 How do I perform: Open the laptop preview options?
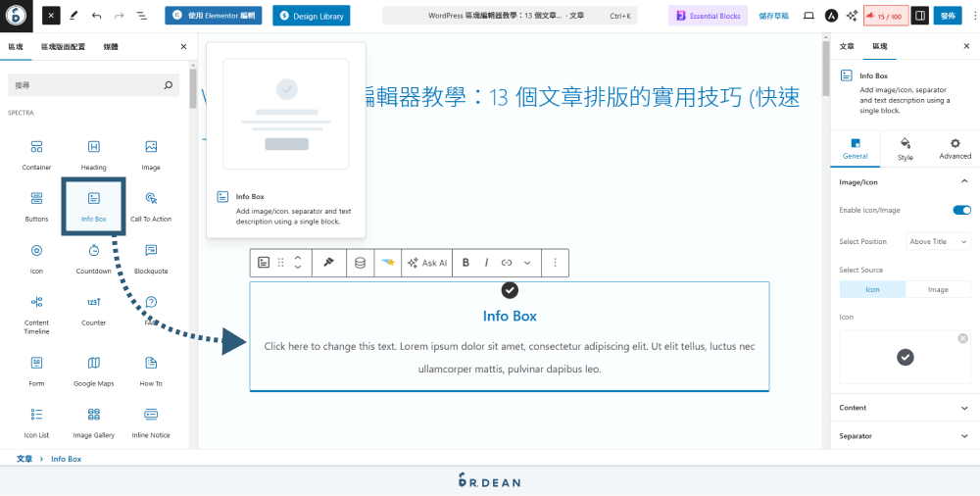pos(808,16)
